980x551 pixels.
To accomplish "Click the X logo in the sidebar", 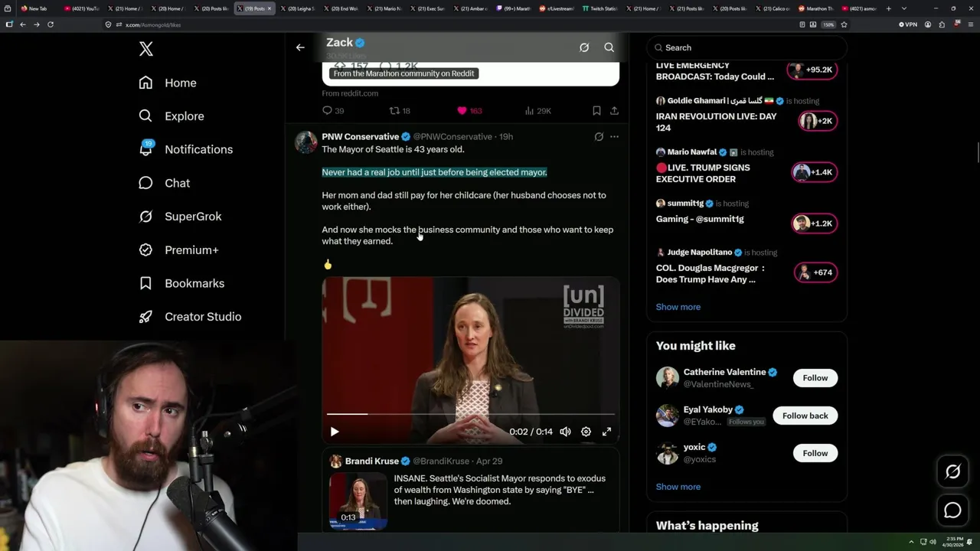I will click(146, 50).
